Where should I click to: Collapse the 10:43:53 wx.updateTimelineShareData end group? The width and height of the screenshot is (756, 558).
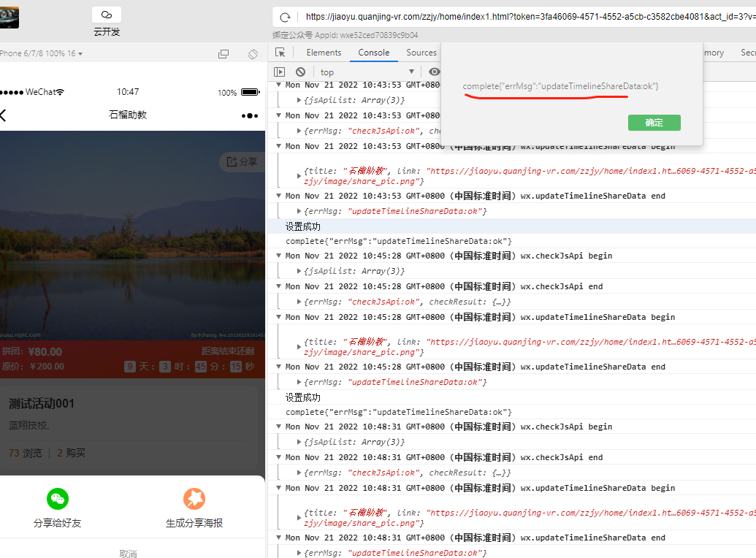(x=278, y=196)
